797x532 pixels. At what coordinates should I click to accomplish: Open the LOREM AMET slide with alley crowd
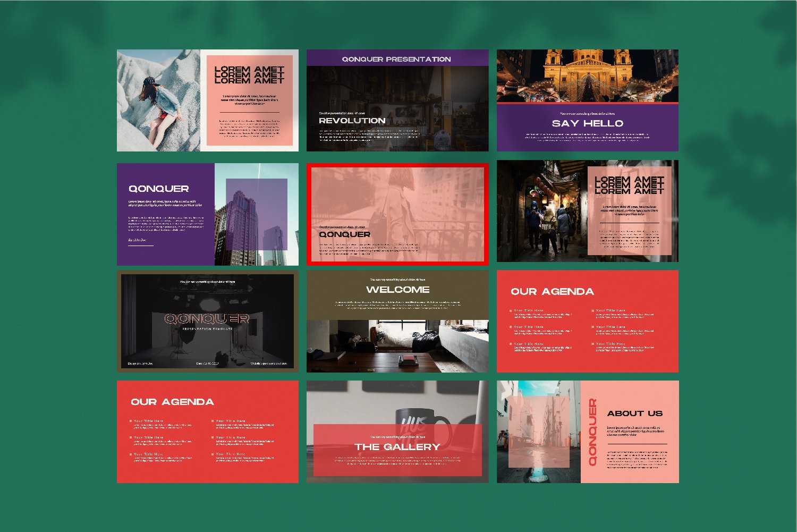[x=588, y=211]
